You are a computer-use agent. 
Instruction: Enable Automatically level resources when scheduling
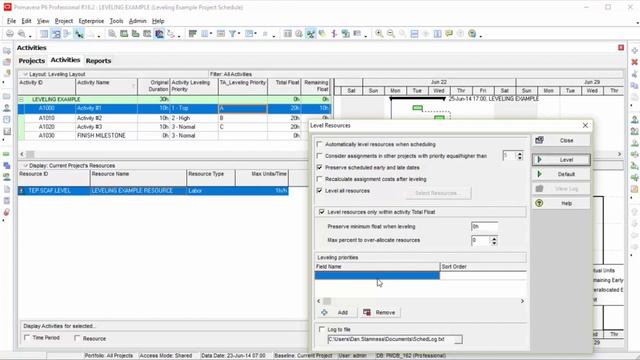[320, 144]
